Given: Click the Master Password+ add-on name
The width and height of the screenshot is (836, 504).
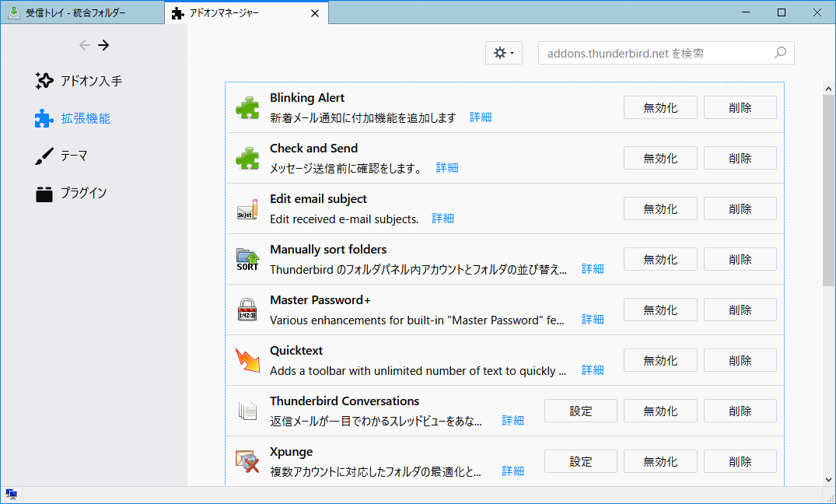Looking at the screenshot, I should click(x=320, y=299).
